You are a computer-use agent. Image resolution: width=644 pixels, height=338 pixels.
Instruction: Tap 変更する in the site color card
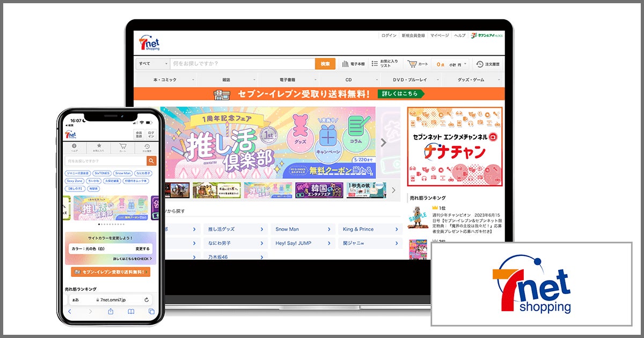tap(142, 249)
